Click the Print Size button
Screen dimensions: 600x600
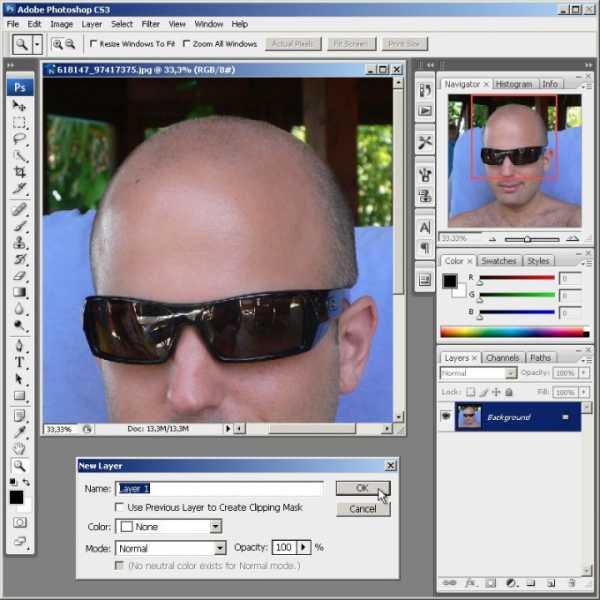404,44
